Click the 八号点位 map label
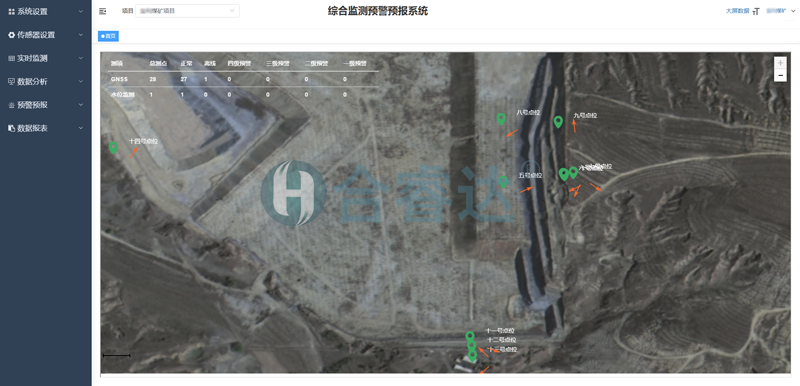 528,113
